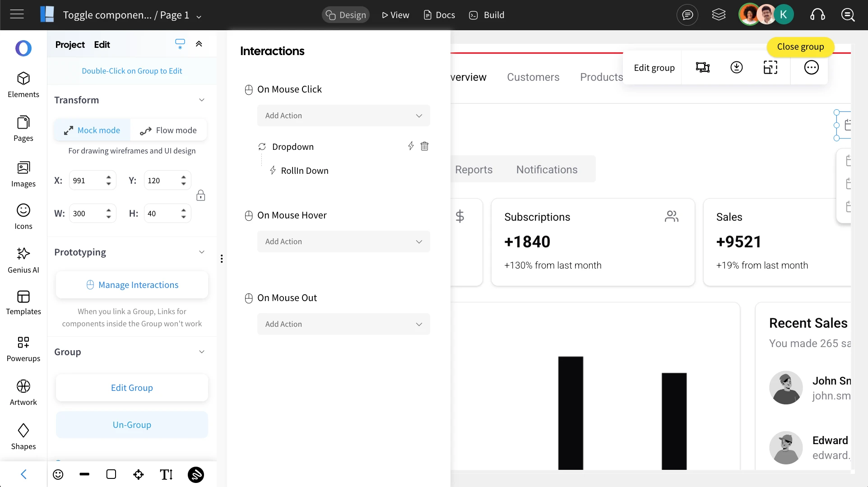Click the yellow Close group button
This screenshot has width=868, height=487.
coord(800,46)
